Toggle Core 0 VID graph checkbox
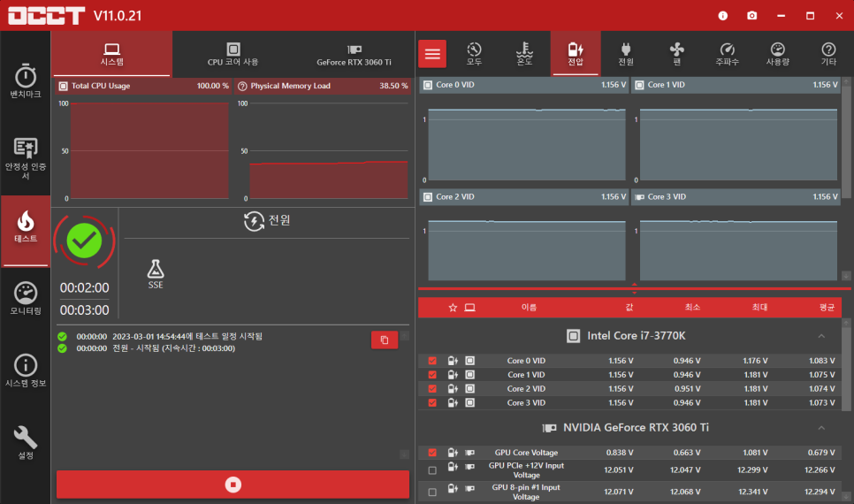This screenshot has width=854, height=504. [x=432, y=361]
